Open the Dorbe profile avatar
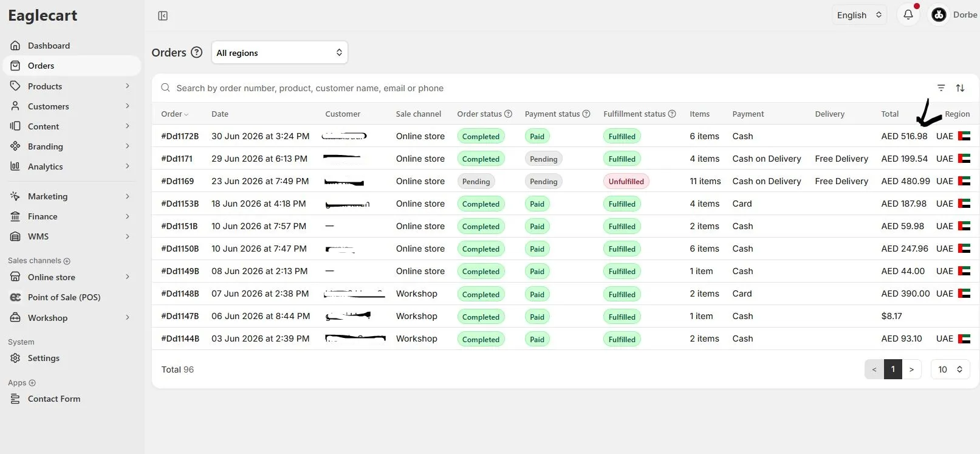The width and height of the screenshot is (980, 454). pos(939,15)
